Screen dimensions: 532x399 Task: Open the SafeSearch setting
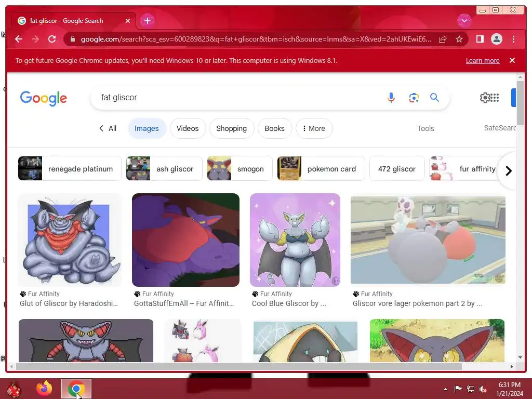tap(500, 128)
